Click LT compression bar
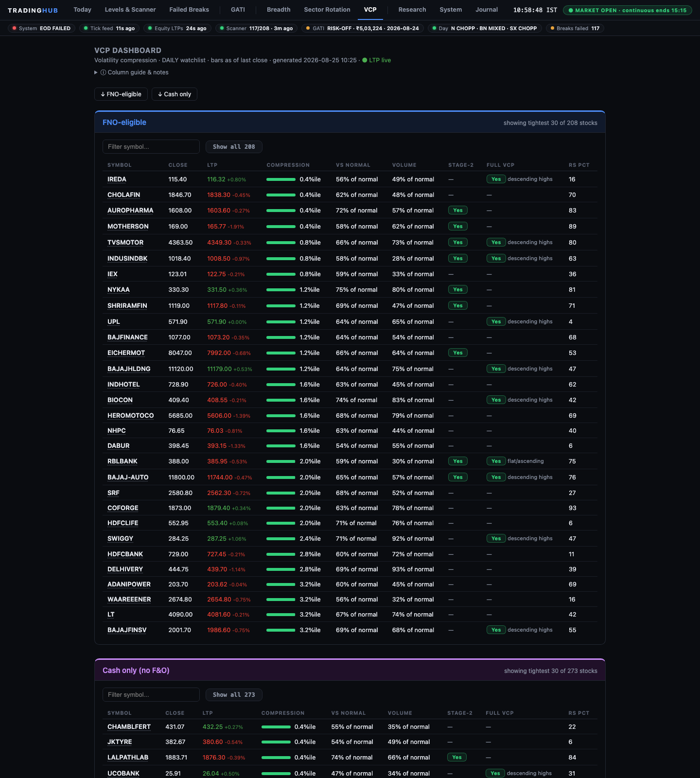This screenshot has height=778, width=700. pyautogui.click(x=281, y=615)
